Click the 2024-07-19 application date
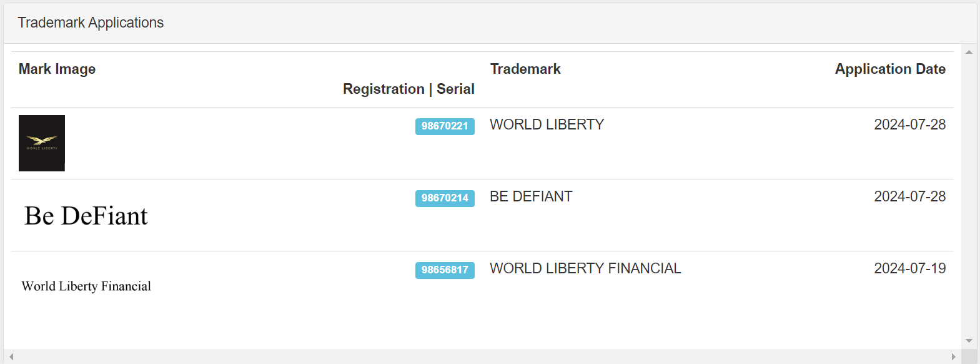Viewport: 980px width, 364px height. (x=909, y=269)
